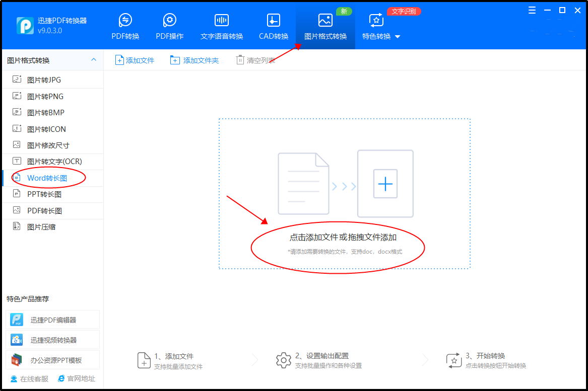This screenshot has height=391, width=588.
Task: Click the 图片转BMP item icon
Action: coord(17,112)
